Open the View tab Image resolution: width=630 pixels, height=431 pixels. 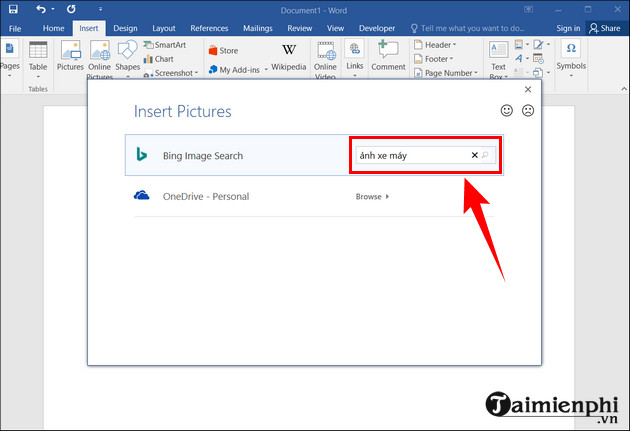coord(335,28)
